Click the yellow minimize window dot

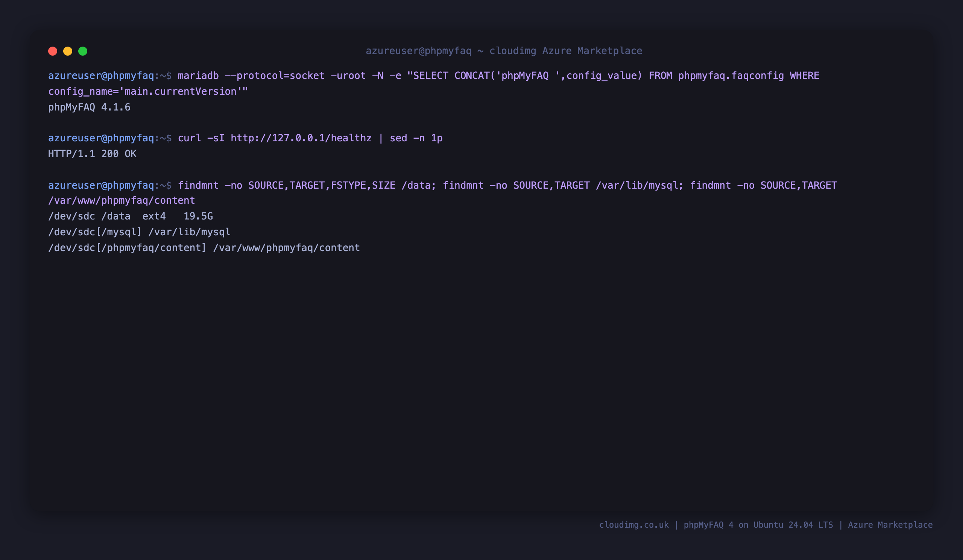pyautogui.click(x=68, y=51)
